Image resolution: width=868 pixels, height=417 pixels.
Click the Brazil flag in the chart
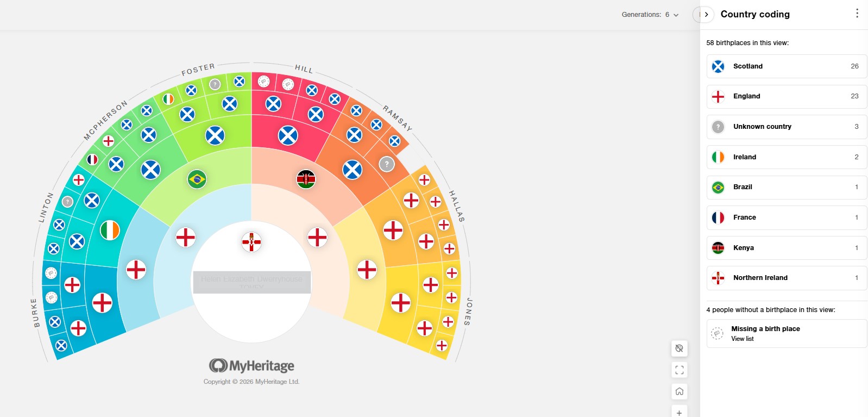197,179
